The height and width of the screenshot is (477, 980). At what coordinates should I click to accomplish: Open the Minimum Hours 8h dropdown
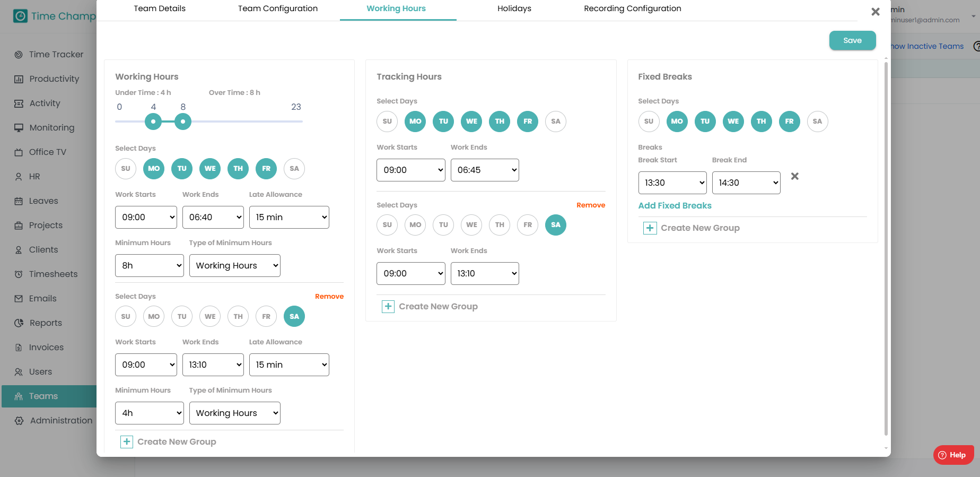pos(149,266)
